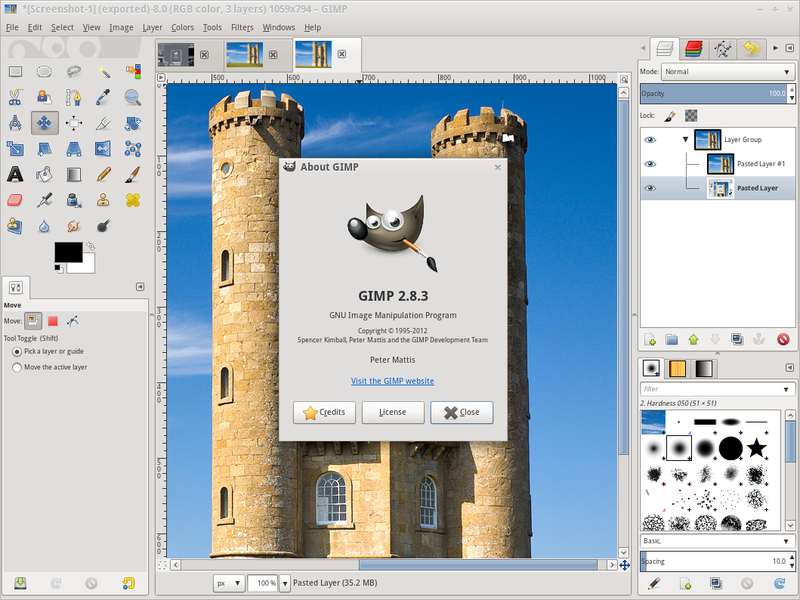Screen dimensions: 800x600
Task: Choose the Free Select lasso tool
Action: (x=73, y=71)
